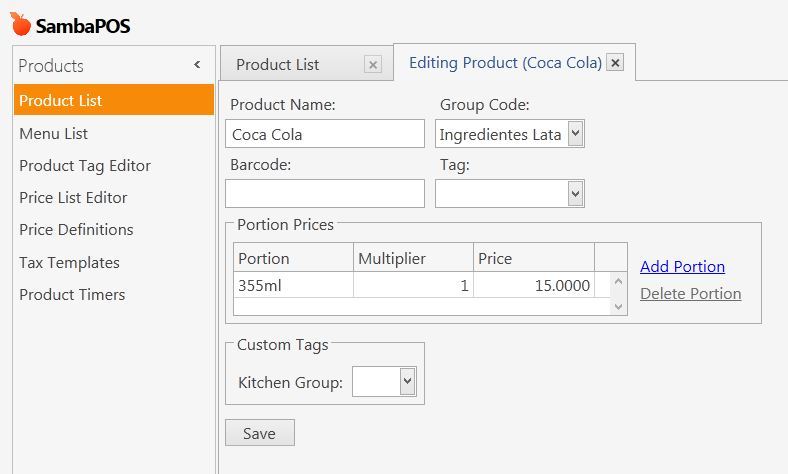This screenshot has width=788, height=474.
Task: Go to Product Tag Editor
Action: 85,166
